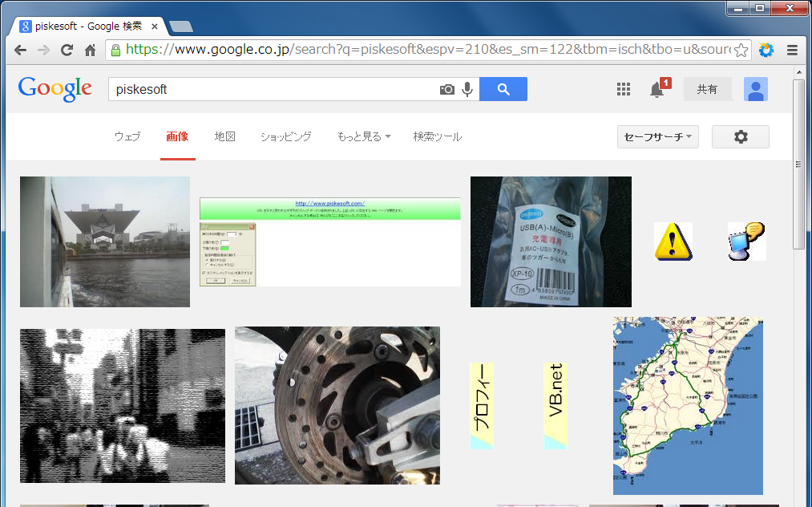
Task: Click the address bar URL
Action: [x=428, y=50]
